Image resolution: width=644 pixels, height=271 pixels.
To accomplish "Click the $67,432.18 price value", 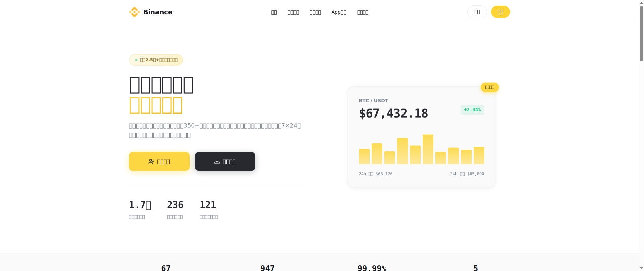I will [393, 114].
